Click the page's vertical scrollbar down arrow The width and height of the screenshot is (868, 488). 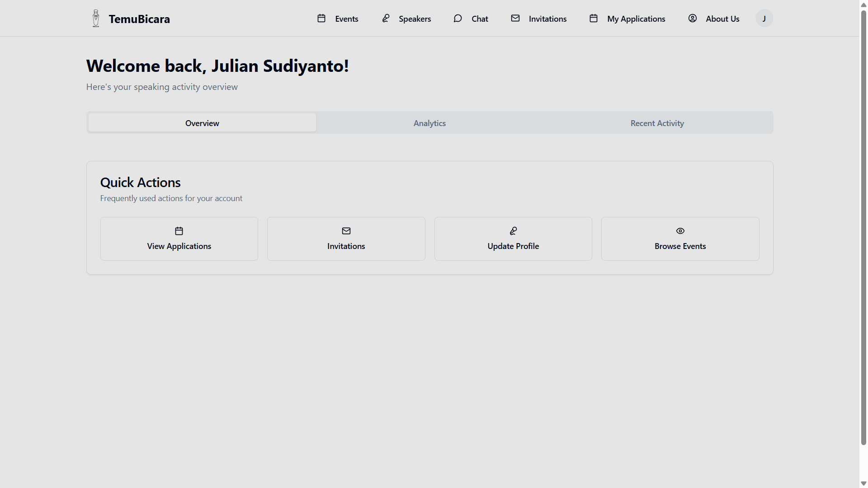coord(863,483)
